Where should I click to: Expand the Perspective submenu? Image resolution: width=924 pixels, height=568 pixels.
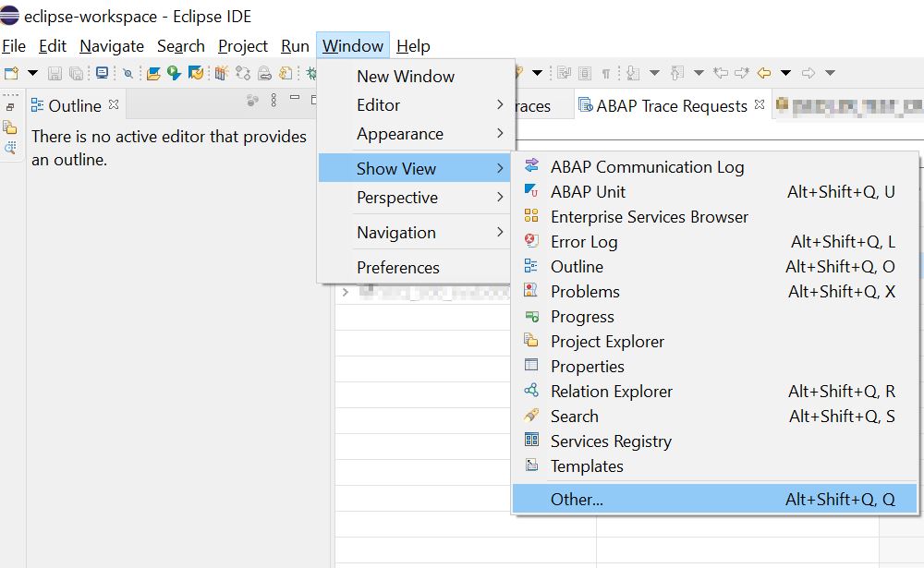tap(415, 198)
